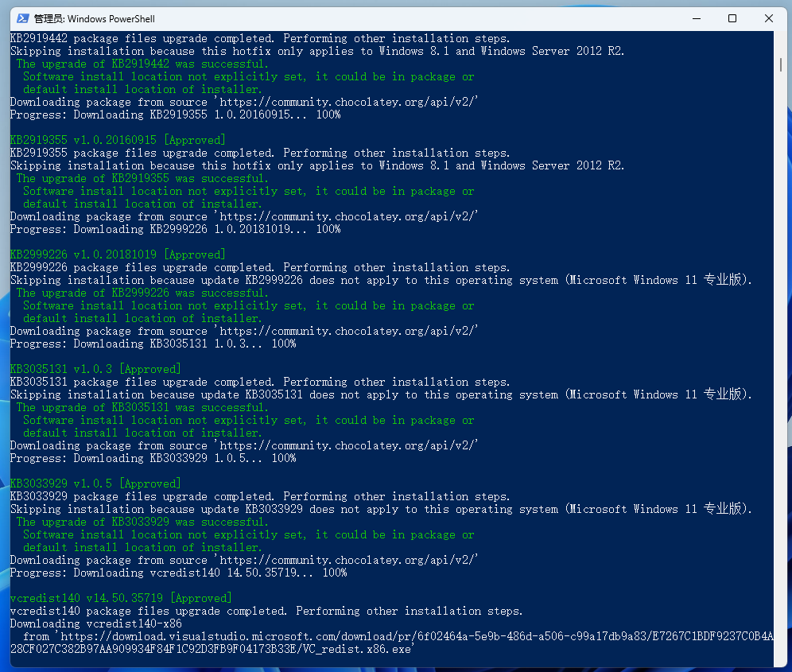Click the 'KB3035131 v1.0.3 [Approved]' heading
Image resolution: width=792 pixels, height=672 pixels.
[x=95, y=369]
